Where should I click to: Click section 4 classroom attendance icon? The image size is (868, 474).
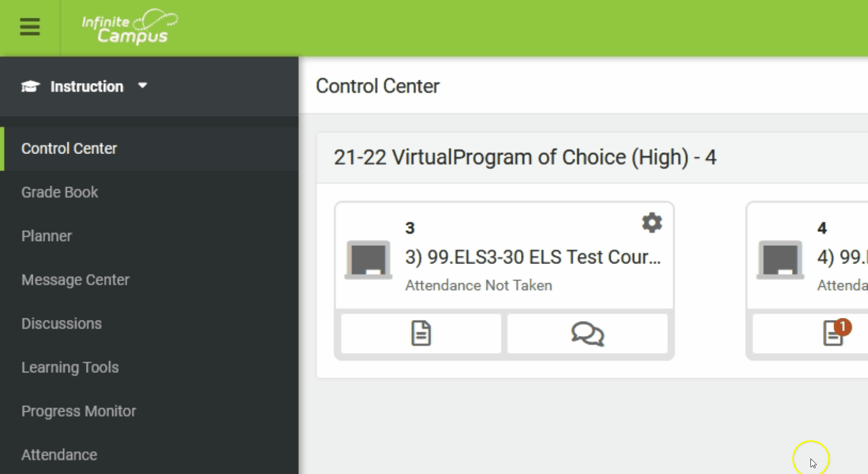780,260
